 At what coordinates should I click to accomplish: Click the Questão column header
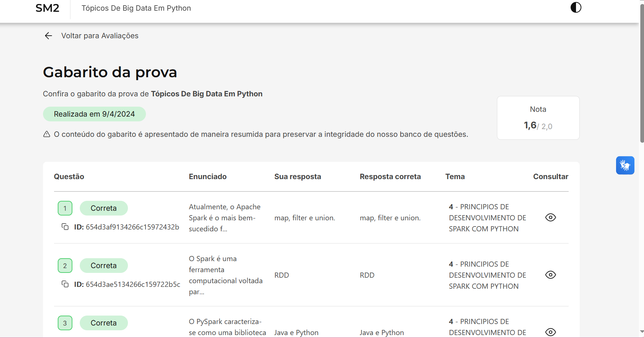(69, 177)
